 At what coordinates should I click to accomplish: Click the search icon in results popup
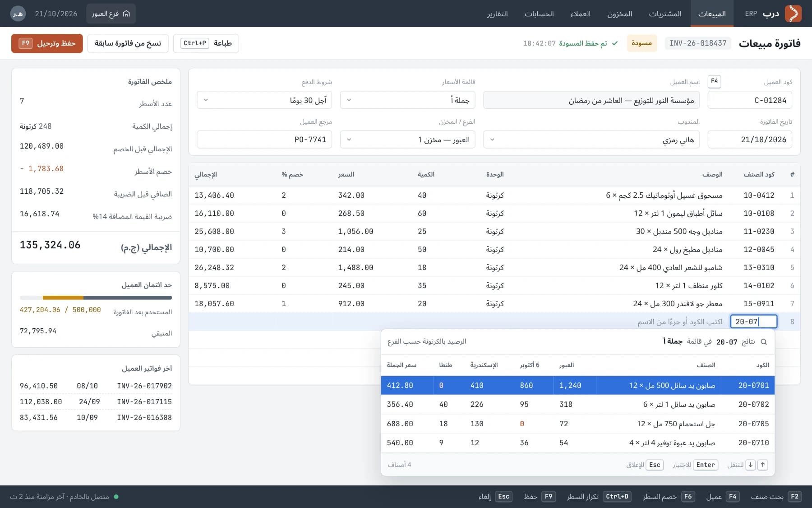pyautogui.click(x=764, y=342)
